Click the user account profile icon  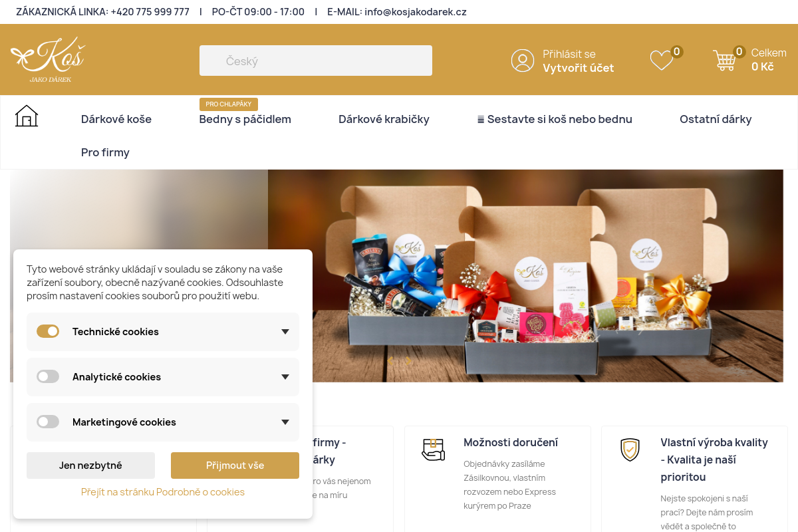(x=523, y=61)
